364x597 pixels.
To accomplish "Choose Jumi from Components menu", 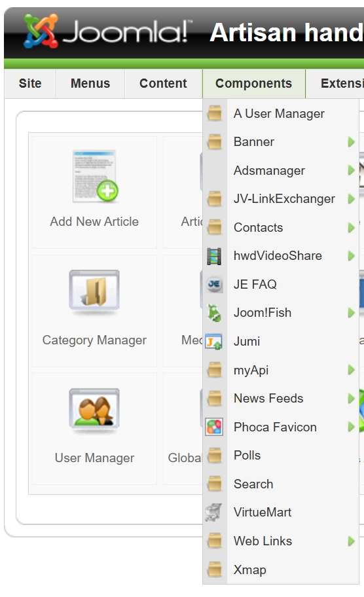I will [x=281, y=341].
